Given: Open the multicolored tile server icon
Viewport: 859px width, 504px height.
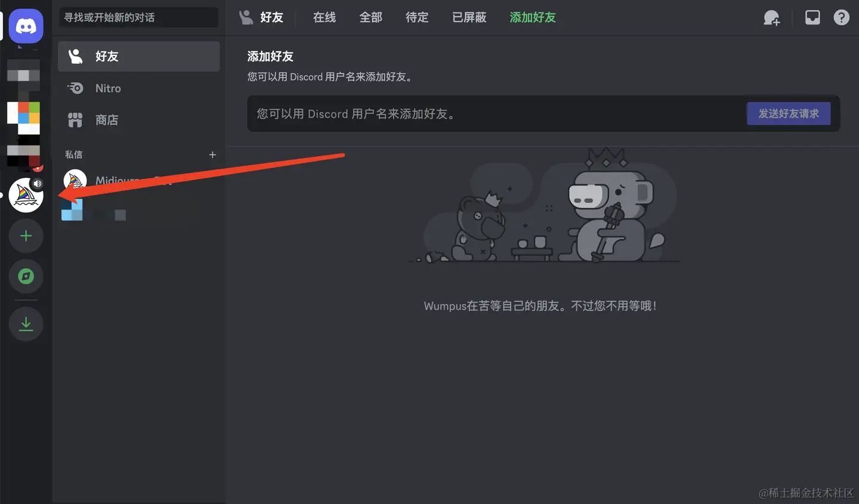Looking at the screenshot, I should click(24, 118).
